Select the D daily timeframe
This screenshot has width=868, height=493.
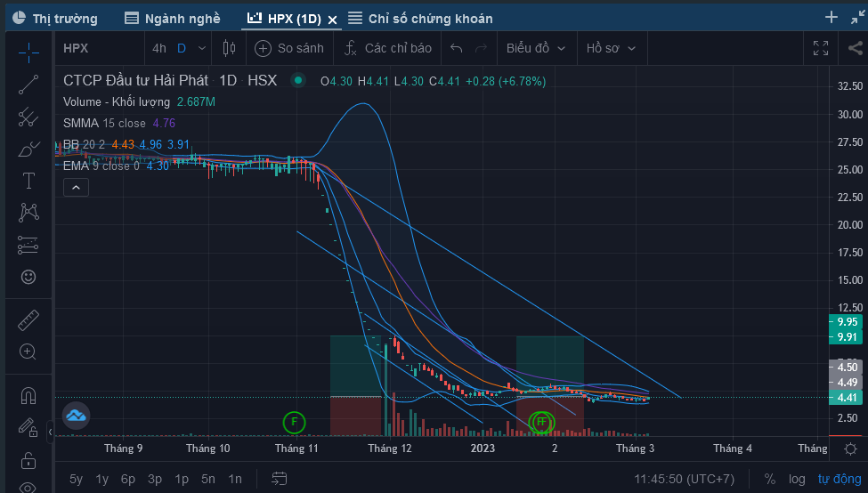click(182, 48)
